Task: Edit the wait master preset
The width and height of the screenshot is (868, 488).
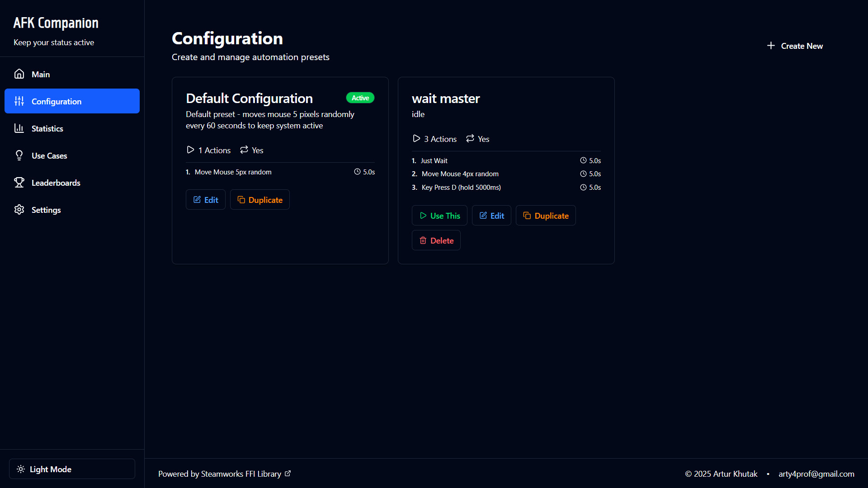Action: pos(491,216)
